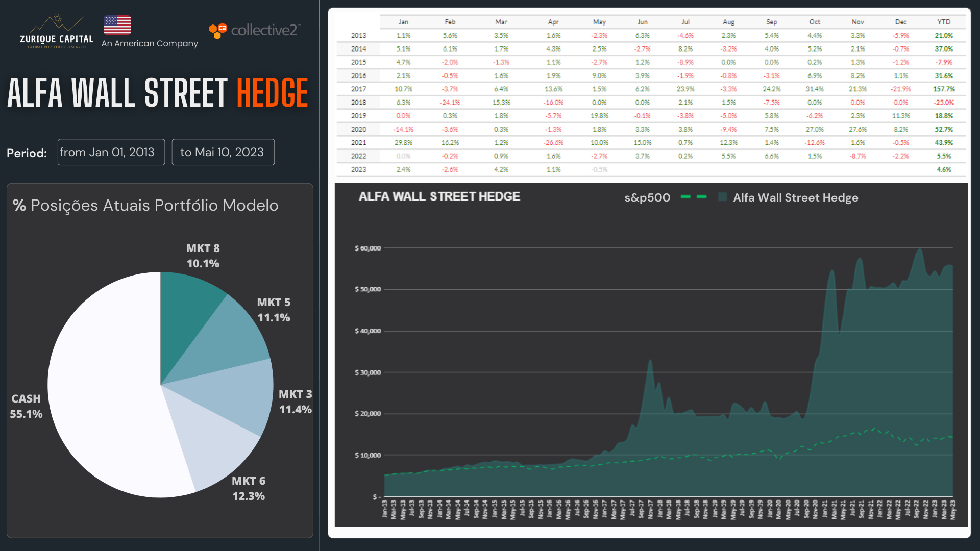Click the YTD column header

click(944, 22)
